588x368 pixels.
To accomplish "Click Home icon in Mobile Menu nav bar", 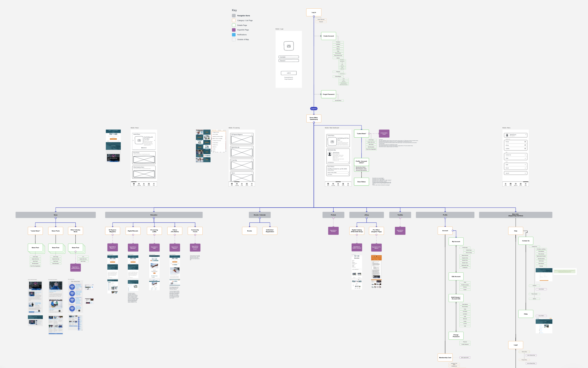I will pos(506,184).
